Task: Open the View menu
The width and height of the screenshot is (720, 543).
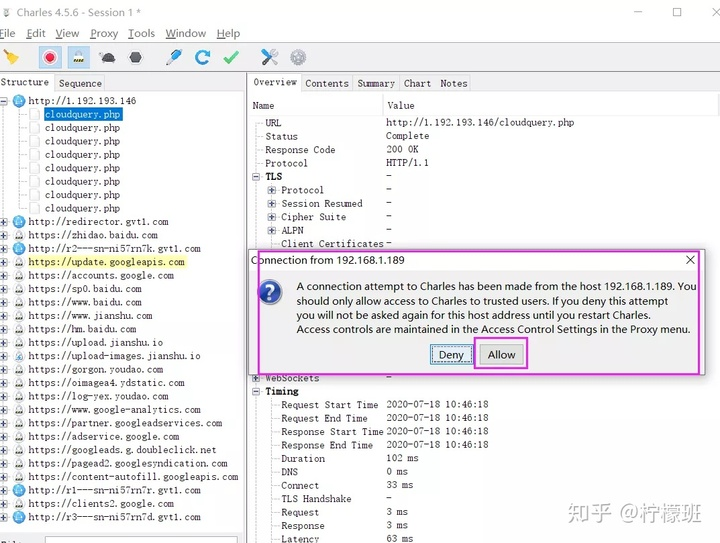Action: [67, 34]
